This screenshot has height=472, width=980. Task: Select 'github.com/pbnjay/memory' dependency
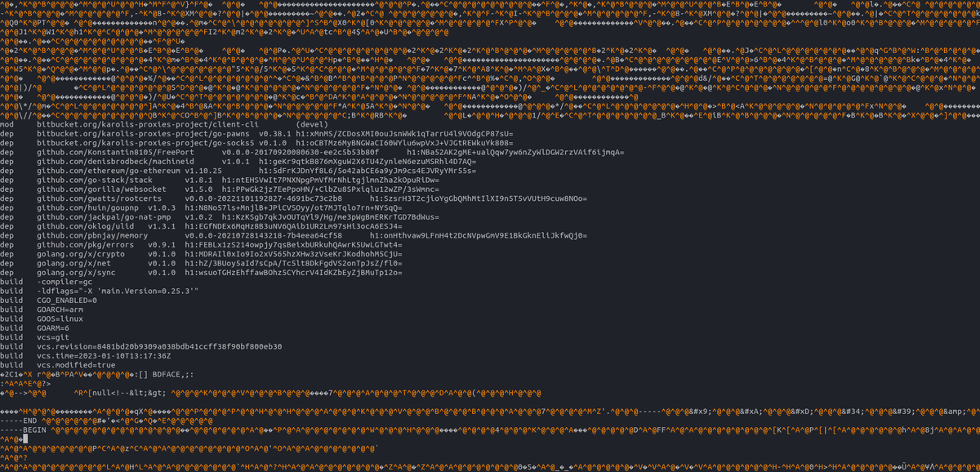pyautogui.click(x=92, y=234)
